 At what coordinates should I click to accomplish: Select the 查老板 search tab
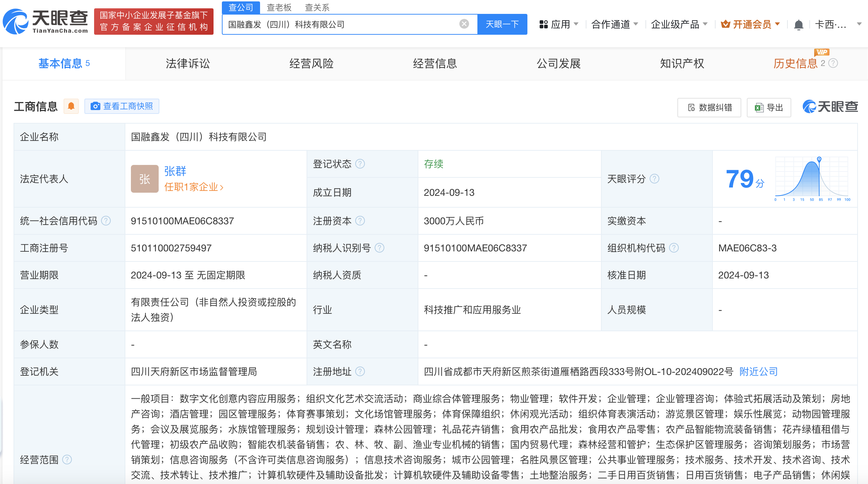(x=279, y=7)
